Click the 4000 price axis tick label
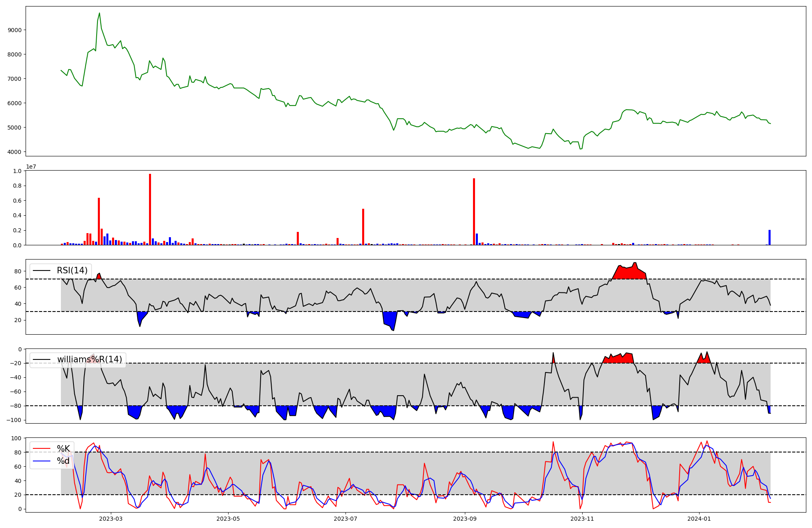The height and width of the screenshot is (528, 812). tap(15, 152)
